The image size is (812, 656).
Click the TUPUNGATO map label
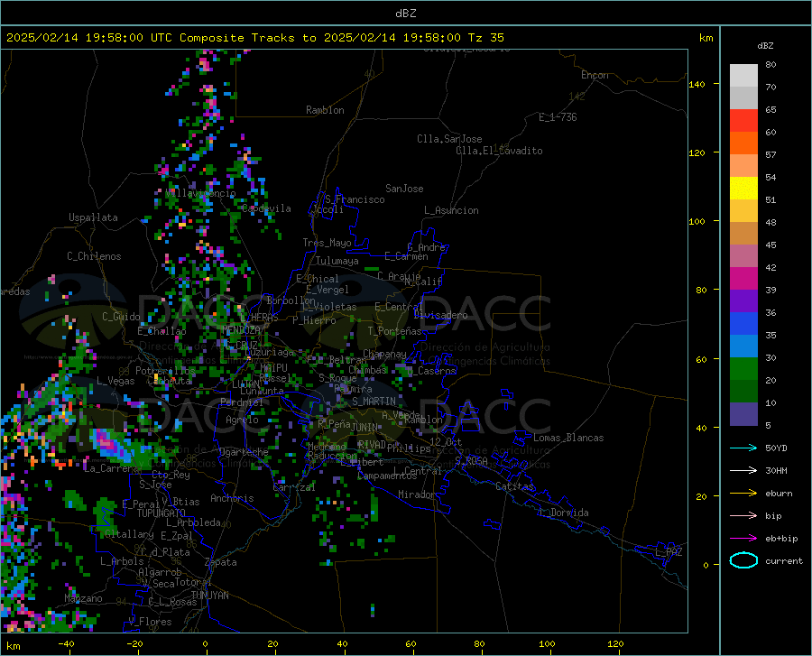[161, 513]
